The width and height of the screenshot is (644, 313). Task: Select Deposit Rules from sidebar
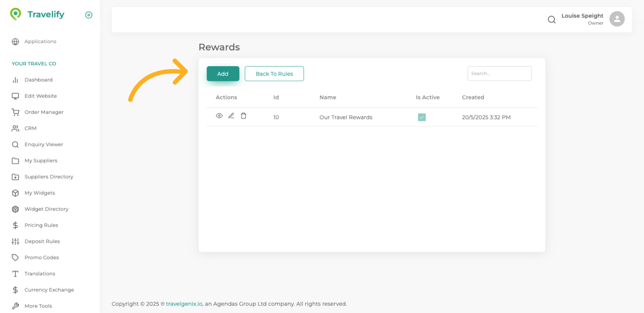pos(42,241)
